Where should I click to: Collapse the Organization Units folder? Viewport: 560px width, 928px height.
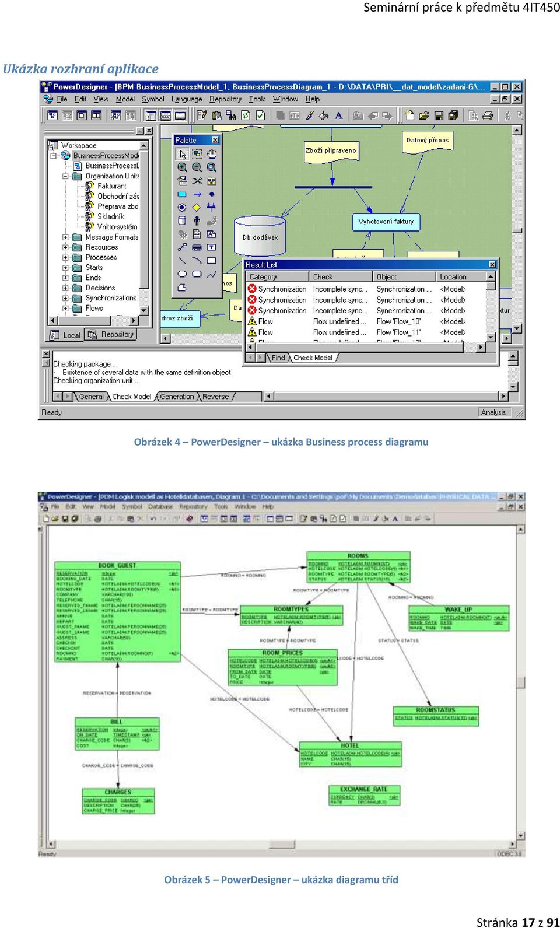tap(65, 176)
